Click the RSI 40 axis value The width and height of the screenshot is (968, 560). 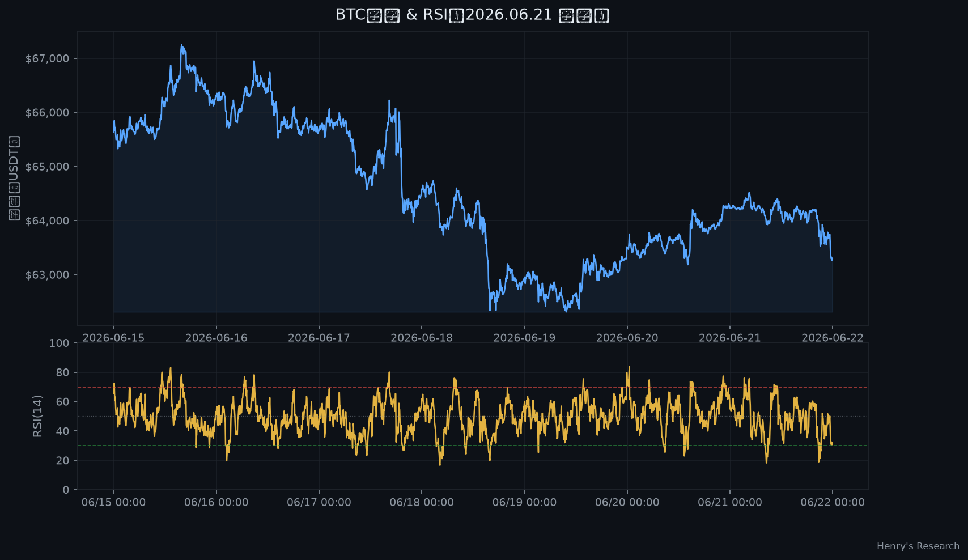point(62,431)
